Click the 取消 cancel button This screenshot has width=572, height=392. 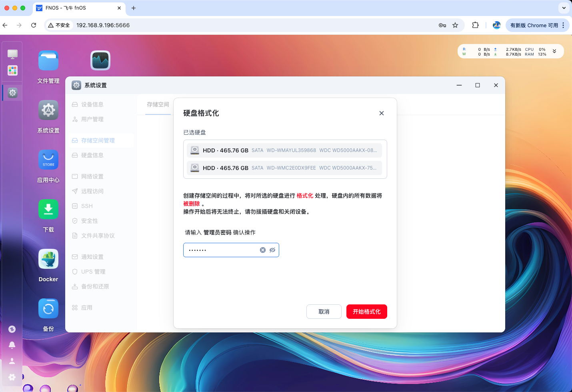[x=324, y=312]
